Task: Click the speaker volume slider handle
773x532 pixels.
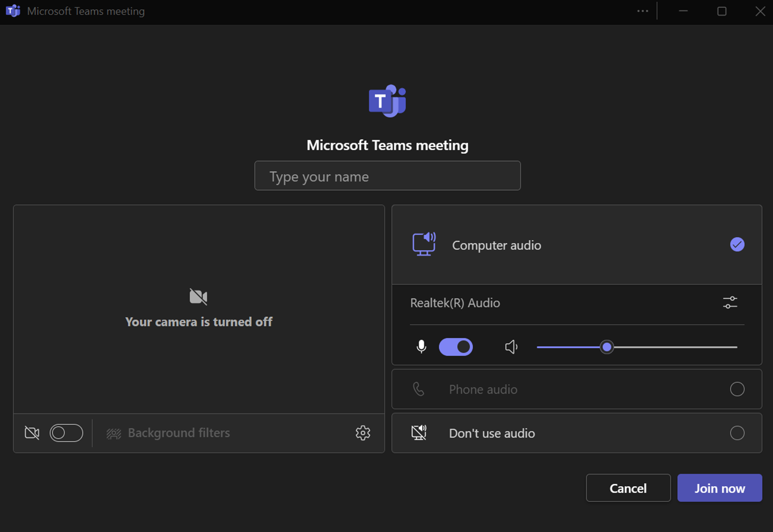Action: pyautogui.click(x=606, y=347)
